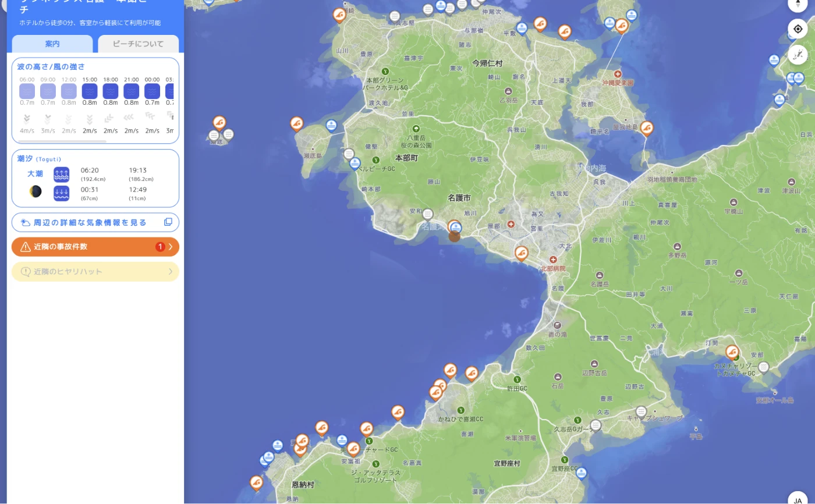Open the ビーチについて tab
Screen dimensions: 815x504
pos(138,44)
